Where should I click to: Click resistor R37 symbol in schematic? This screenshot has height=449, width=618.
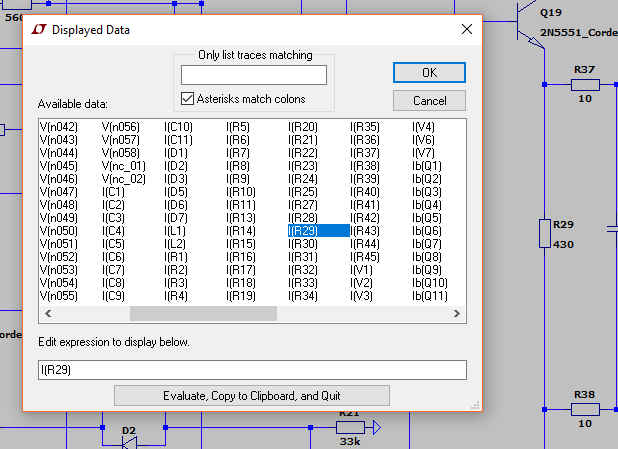[585, 85]
